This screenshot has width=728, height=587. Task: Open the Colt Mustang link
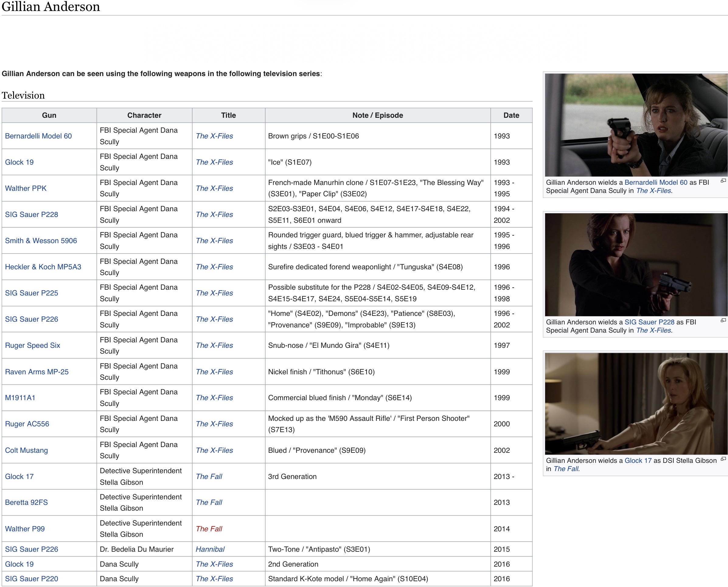pos(26,450)
